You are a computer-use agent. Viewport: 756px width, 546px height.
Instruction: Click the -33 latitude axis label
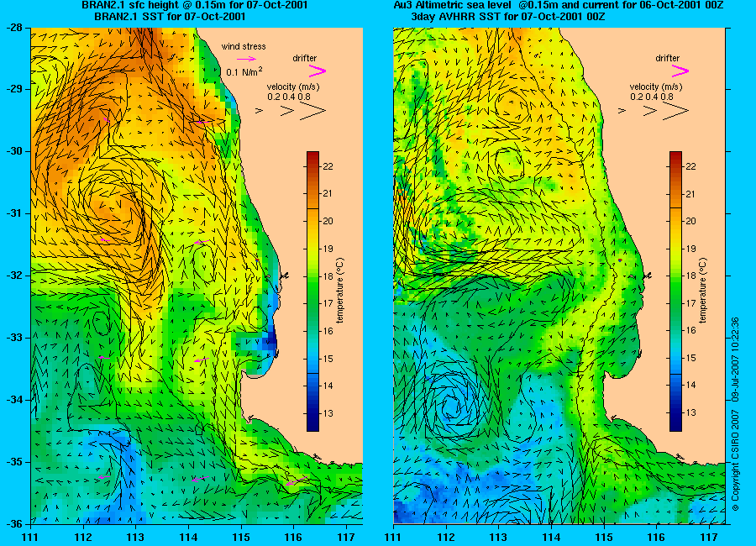tap(13, 338)
